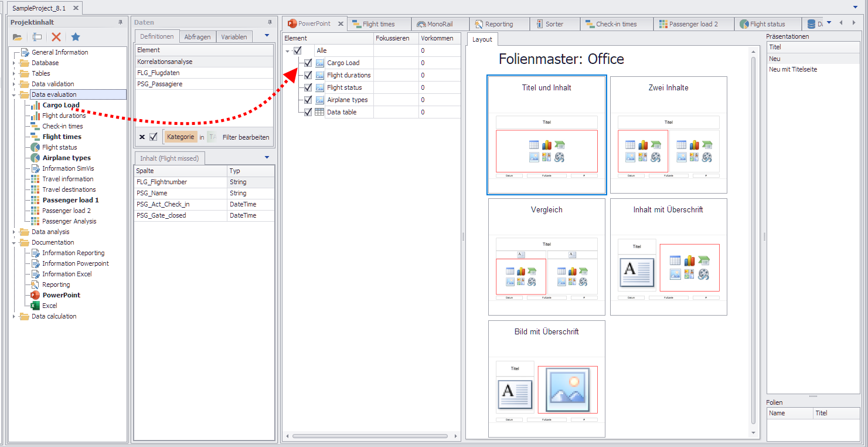Screen dimensions: 868x447
Task: Click the element list horizontal scrollbar
Action: [369, 436]
